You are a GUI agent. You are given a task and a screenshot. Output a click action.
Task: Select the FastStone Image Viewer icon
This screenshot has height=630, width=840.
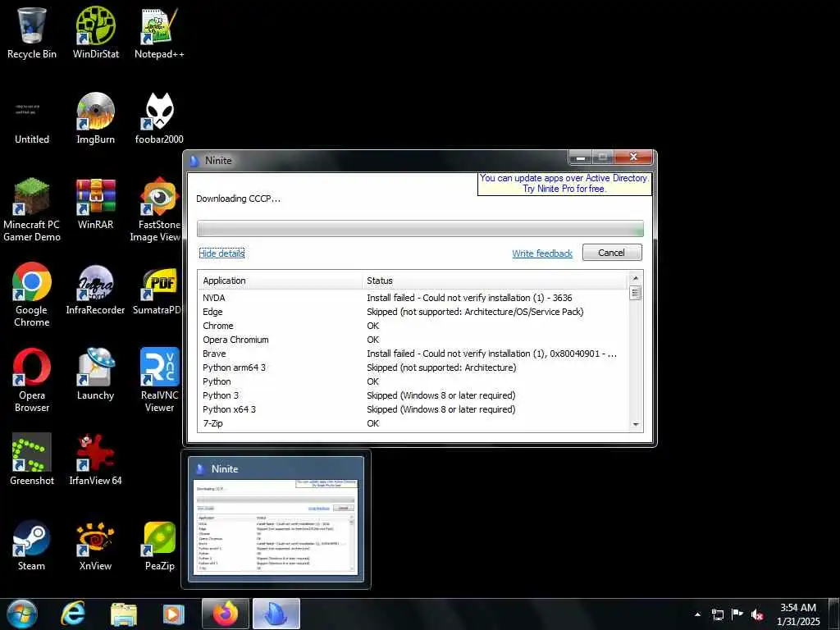click(157, 210)
